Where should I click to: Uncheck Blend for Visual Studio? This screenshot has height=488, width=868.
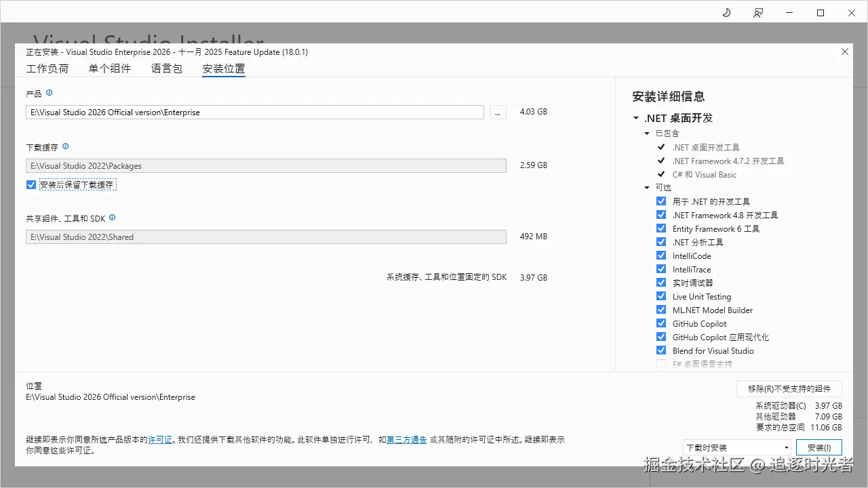pyautogui.click(x=661, y=350)
